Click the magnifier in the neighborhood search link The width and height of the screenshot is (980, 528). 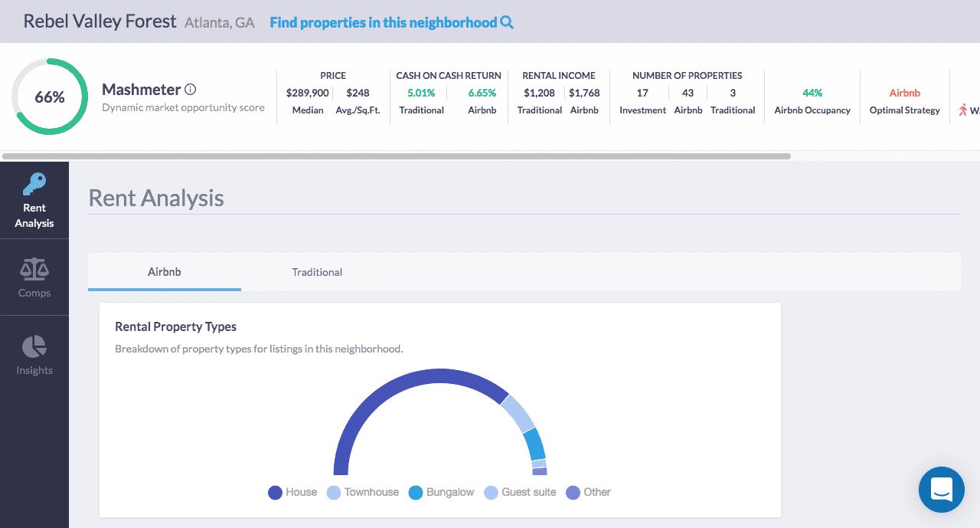[x=508, y=22]
